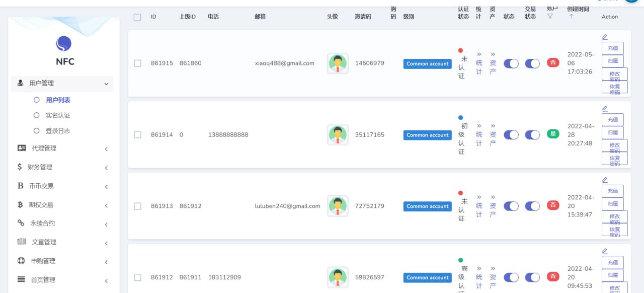Click the NFC logo in the sidebar
Image resolution: width=644 pixels, height=293 pixels.
[64, 44]
